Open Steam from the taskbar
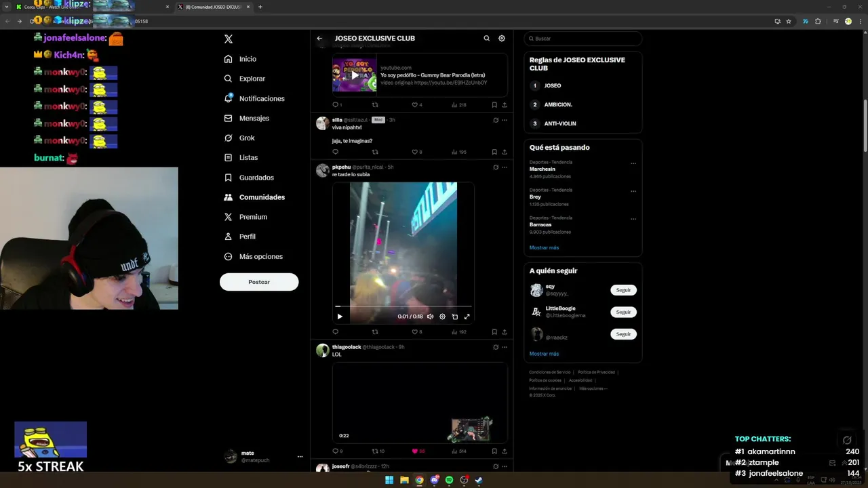868x488 pixels. point(478,481)
